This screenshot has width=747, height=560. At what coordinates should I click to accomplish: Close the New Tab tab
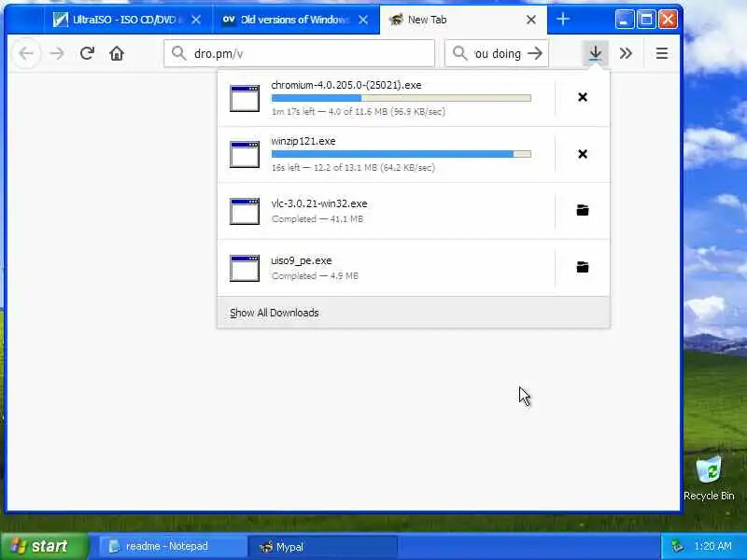coord(531,20)
